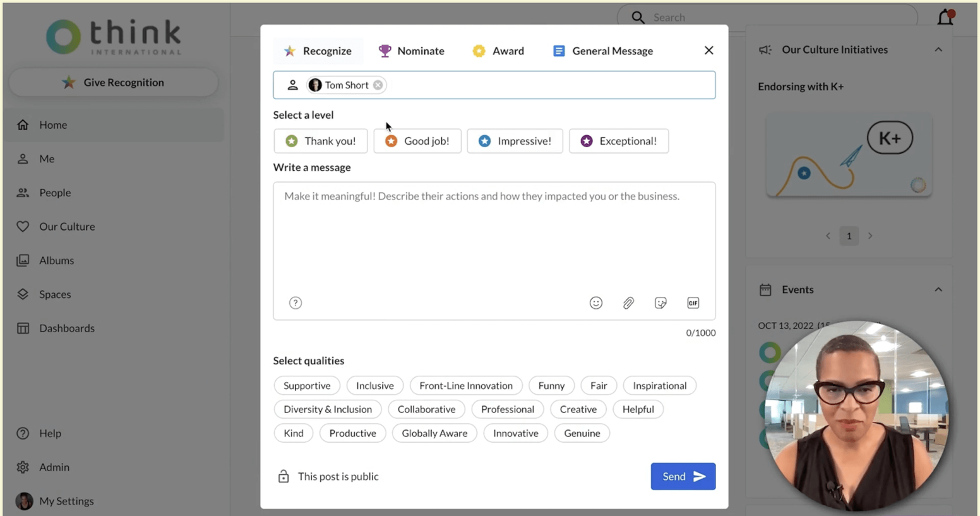
Task: Toggle the Inspirational quality chip
Action: point(660,386)
